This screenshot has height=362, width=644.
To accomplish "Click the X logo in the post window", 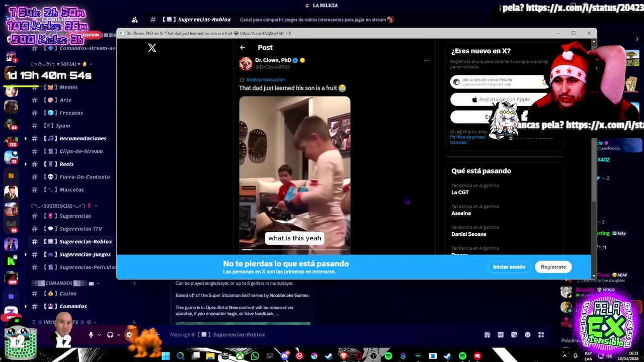I will (x=152, y=48).
